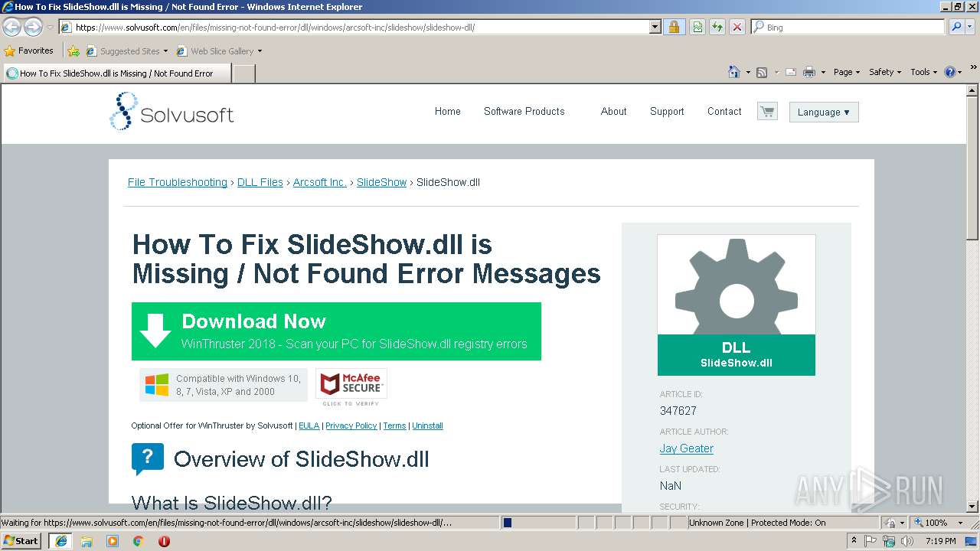Follow the DLL Files breadcrumb link

point(260,182)
